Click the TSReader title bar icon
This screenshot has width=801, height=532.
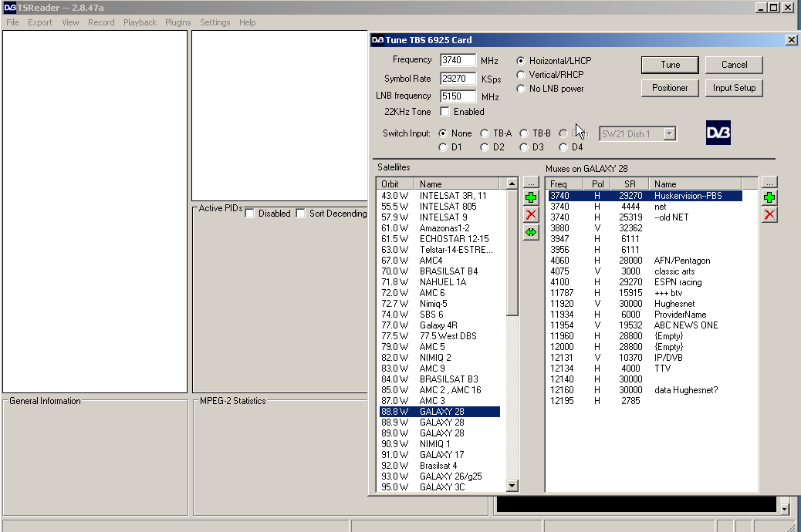(10, 8)
